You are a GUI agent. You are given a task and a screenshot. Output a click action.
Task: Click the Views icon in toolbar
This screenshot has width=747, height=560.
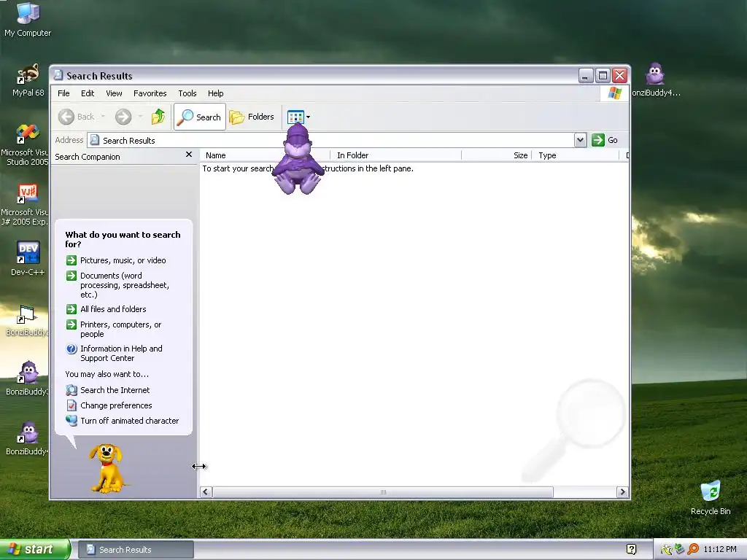[295, 117]
